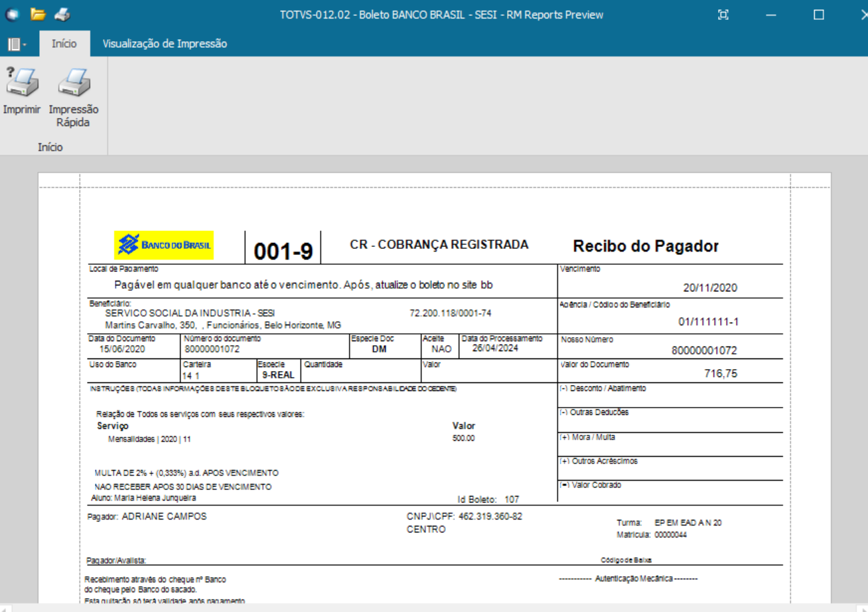Click the 'MULTA DE 2%' instruction line
Viewport: 868px width, 612px height.
pos(186,473)
